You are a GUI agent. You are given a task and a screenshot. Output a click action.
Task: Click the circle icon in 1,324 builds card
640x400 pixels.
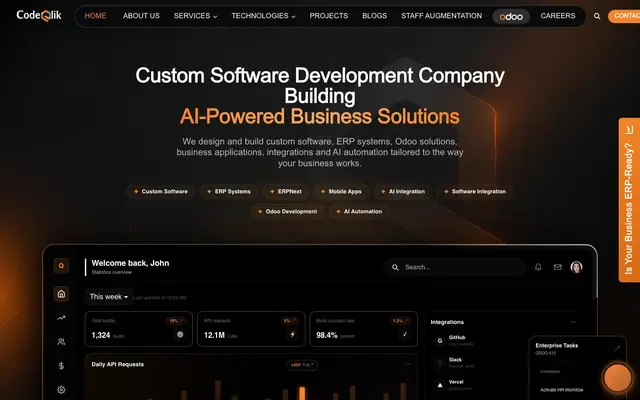point(180,335)
